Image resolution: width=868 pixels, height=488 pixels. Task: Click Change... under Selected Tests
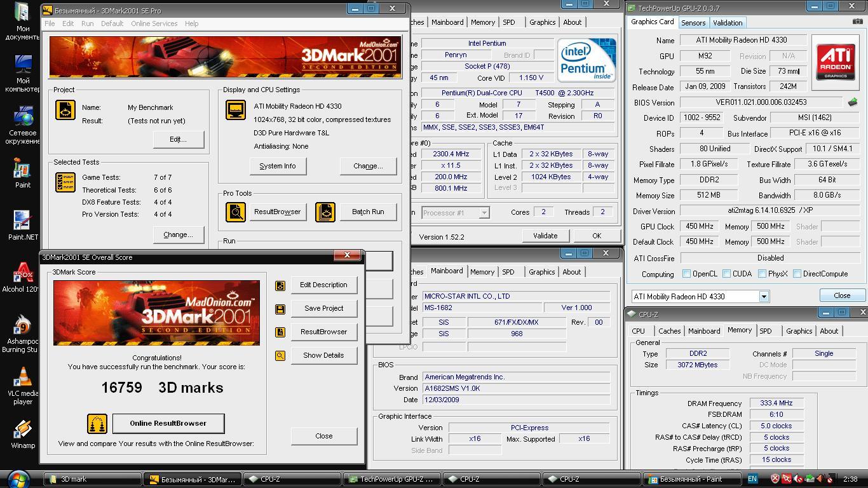178,234
